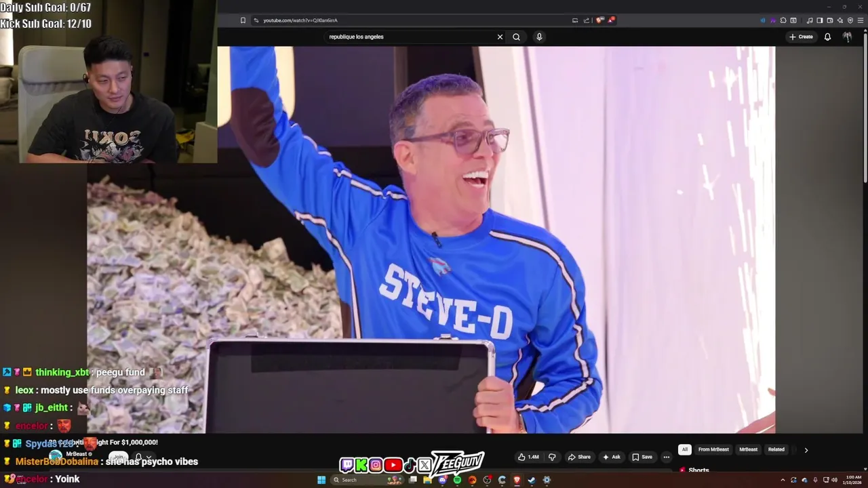
Task: Open the settings gear app on taskbar
Action: (x=547, y=480)
